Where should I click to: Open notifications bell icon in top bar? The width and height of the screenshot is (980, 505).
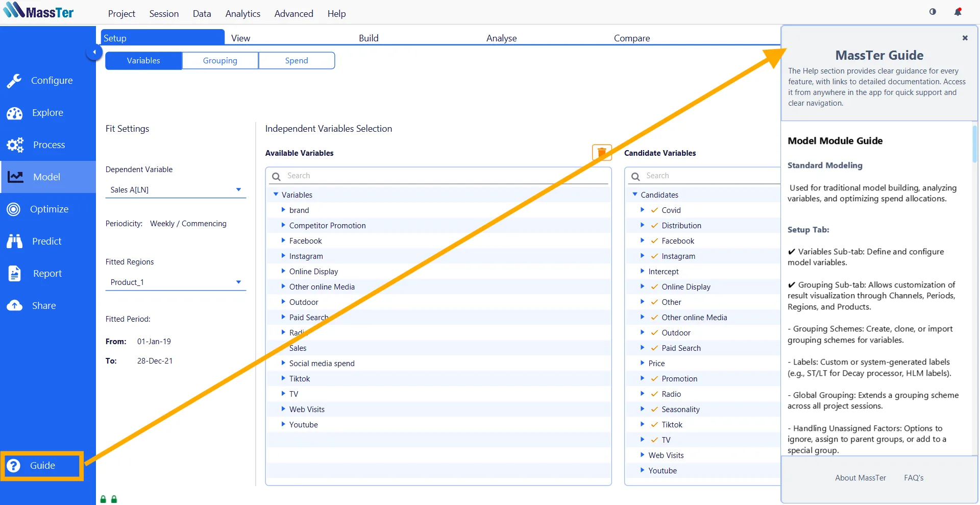pyautogui.click(x=958, y=12)
